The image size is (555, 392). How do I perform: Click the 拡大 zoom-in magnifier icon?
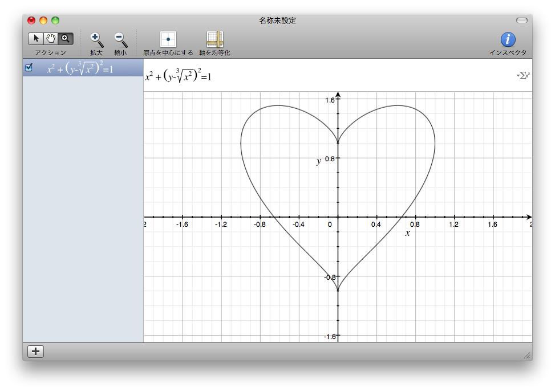click(96, 40)
